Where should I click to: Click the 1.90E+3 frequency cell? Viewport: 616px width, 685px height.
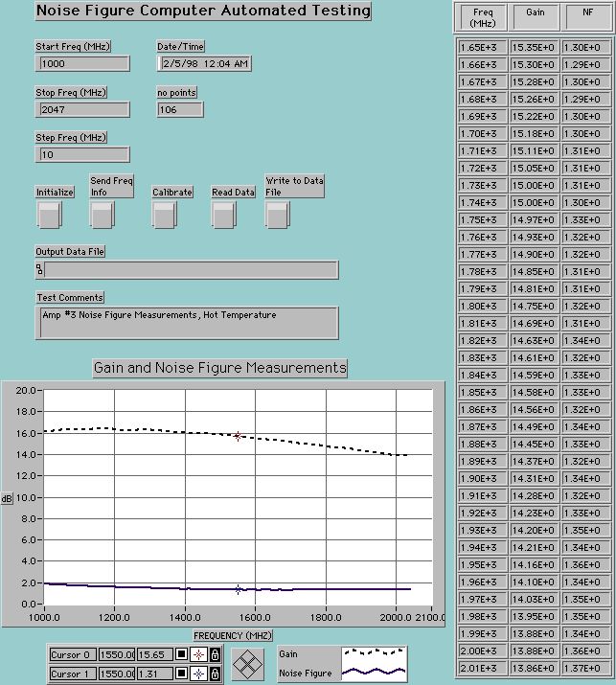[x=482, y=479]
